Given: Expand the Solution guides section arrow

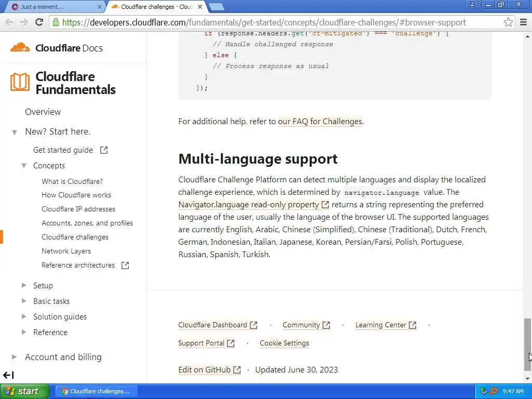Looking at the screenshot, I should [24, 316].
